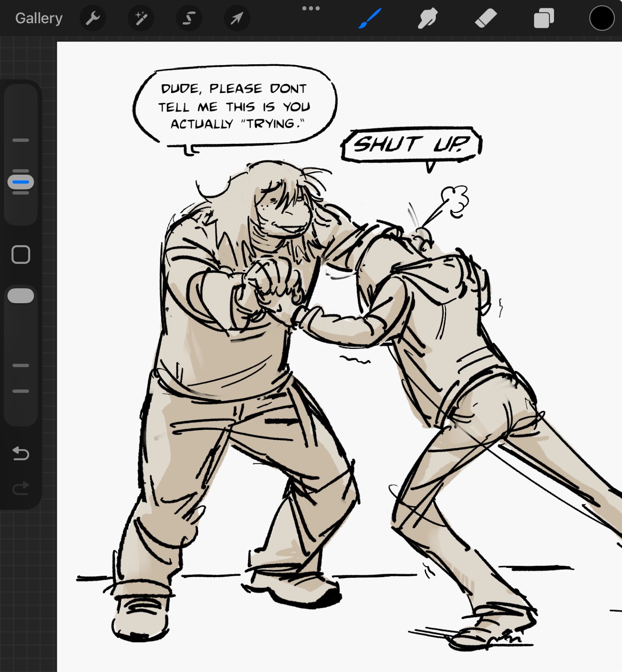
Task: Select the Eraser tool
Action: pos(486,18)
